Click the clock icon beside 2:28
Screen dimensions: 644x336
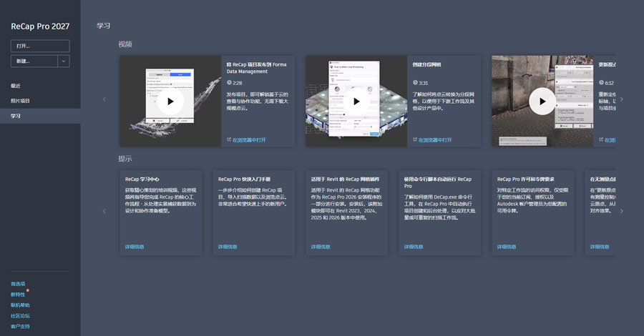[x=229, y=82]
